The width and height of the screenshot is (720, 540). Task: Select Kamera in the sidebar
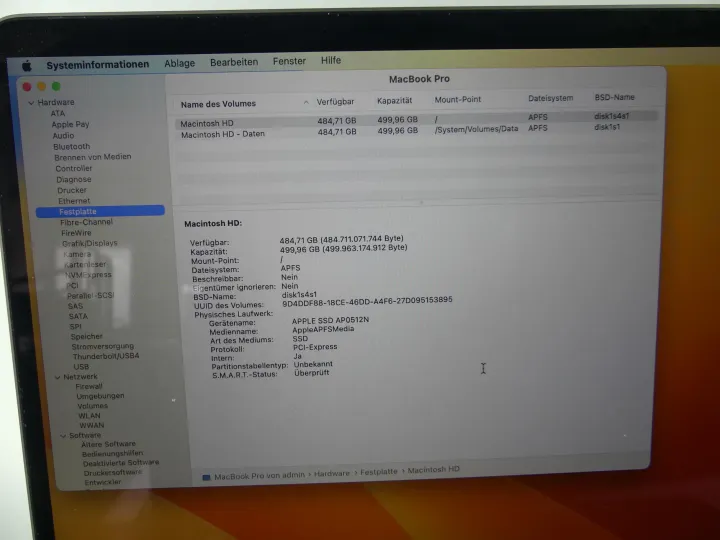point(77,254)
